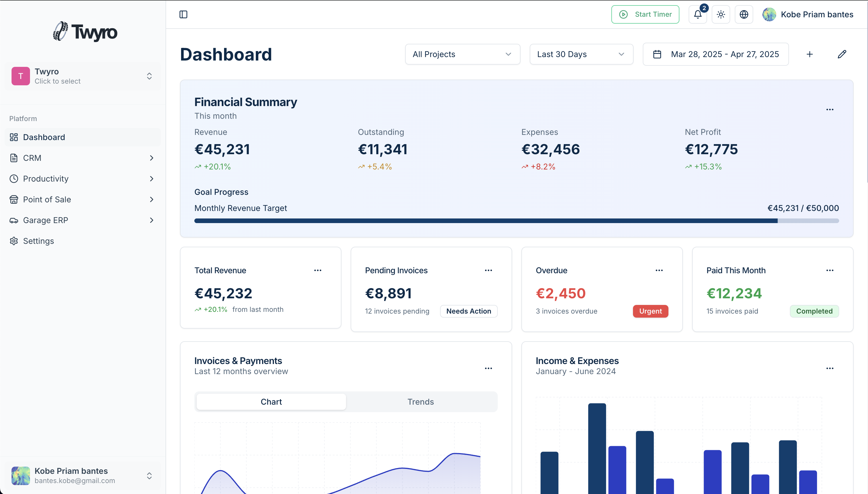This screenshot has height=494, width=868.
Task: Toggle light/dark theme with sun icon
Action: point(720,14)
